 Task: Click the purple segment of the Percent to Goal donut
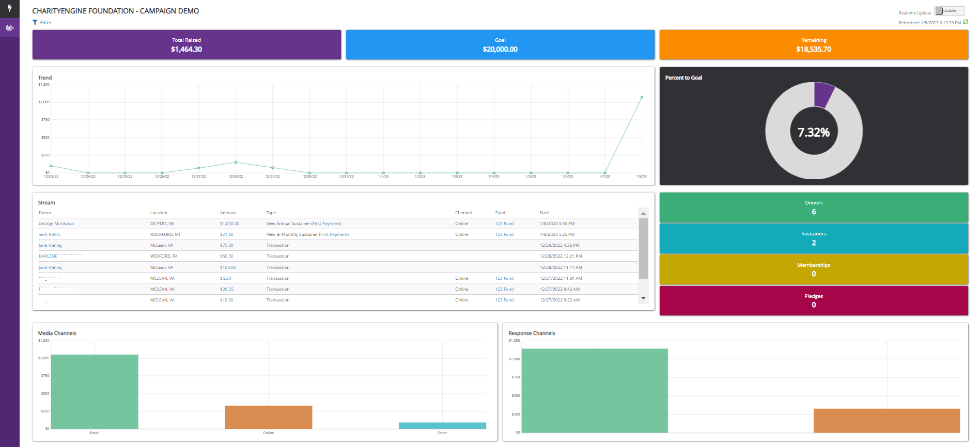click(823, 95)
